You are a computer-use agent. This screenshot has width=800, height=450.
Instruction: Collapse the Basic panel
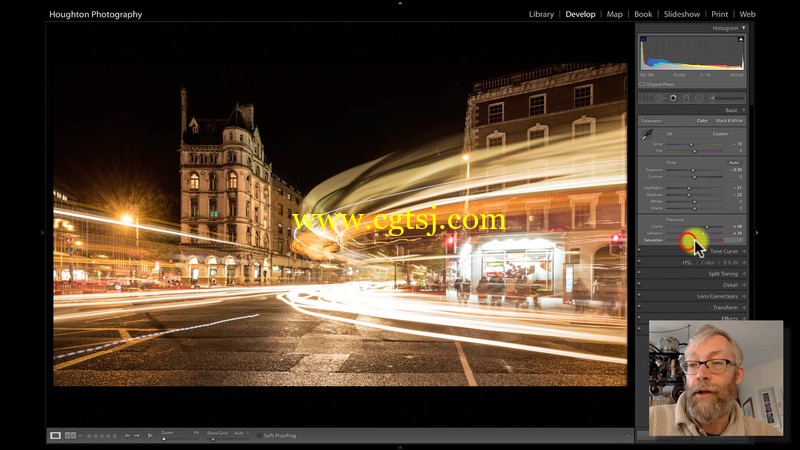[744, 110]
